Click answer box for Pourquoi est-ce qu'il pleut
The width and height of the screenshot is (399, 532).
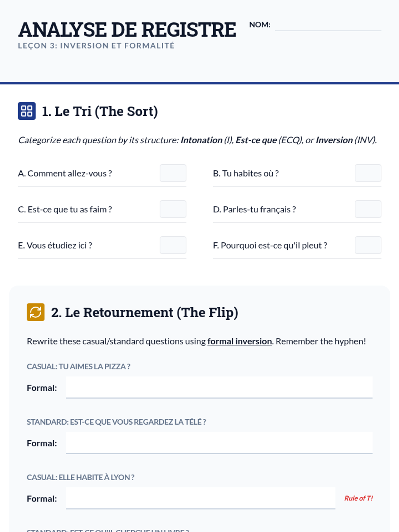(x=368, y=245)
